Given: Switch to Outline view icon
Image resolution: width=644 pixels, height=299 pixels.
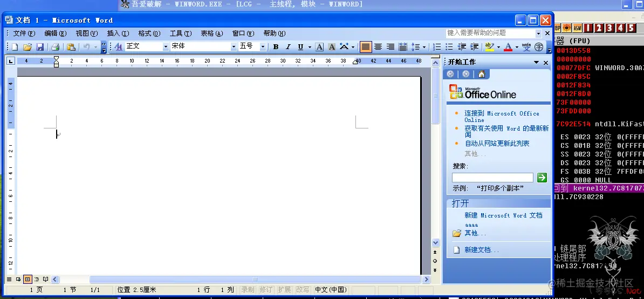Looking at the screenshot, I should tap(37, 279).
